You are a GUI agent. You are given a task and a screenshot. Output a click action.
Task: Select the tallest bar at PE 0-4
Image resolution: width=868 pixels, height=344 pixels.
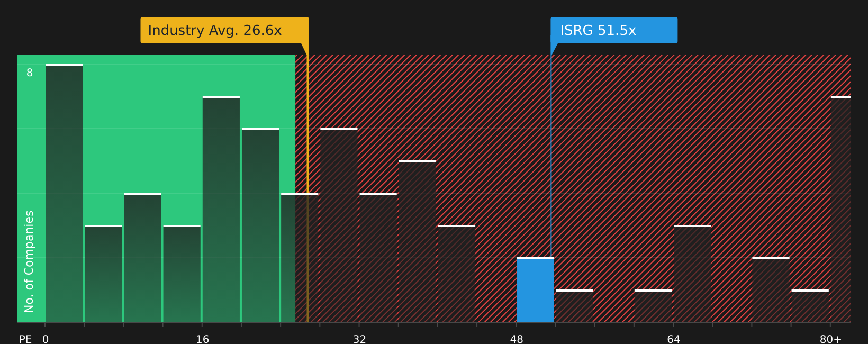pyautogui.click(x=64, y=193)
